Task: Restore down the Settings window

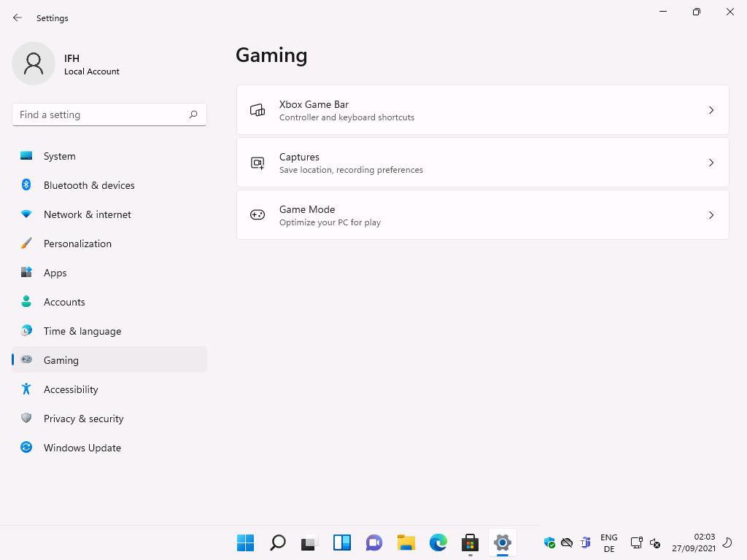Action: click(696, 12)
